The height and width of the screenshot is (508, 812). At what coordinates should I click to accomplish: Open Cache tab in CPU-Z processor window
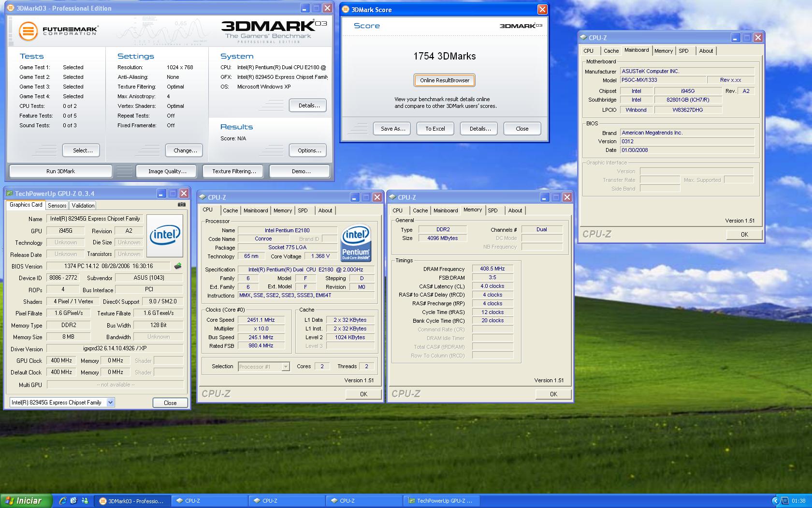point(231,210)
